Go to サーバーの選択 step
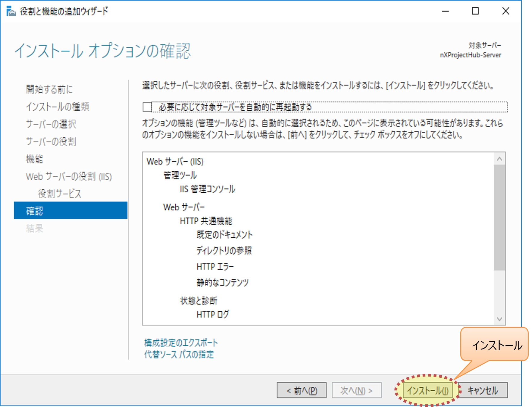Viewport: 532px width, 407px height. [51, 124]
